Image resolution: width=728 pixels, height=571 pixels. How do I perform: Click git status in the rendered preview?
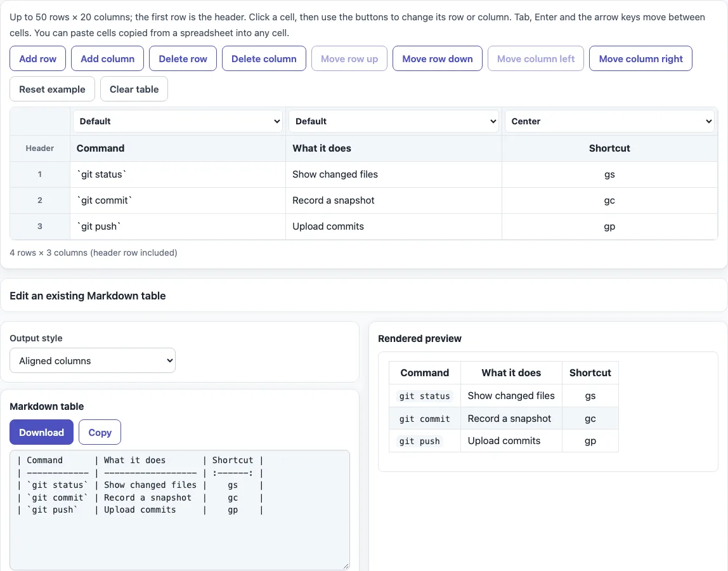click(x=424, y=396)
